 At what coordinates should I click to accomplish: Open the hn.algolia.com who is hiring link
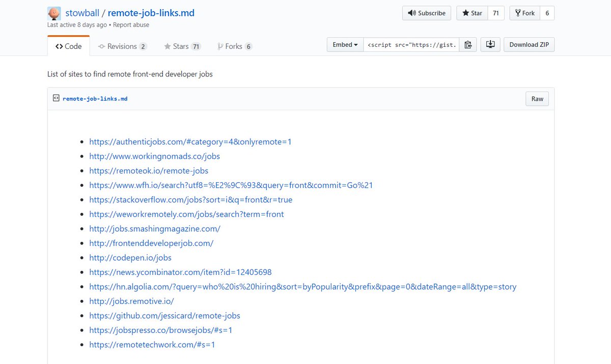click(303, 287)
